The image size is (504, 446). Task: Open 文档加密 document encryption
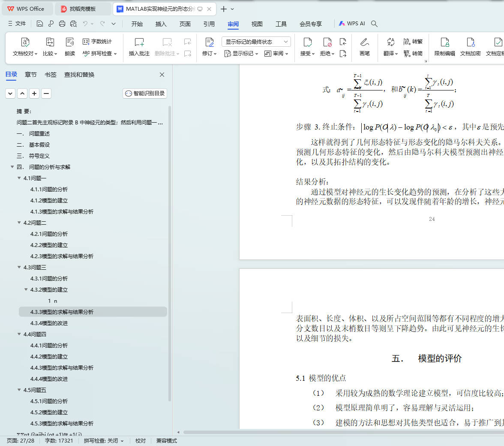[470, 47]
